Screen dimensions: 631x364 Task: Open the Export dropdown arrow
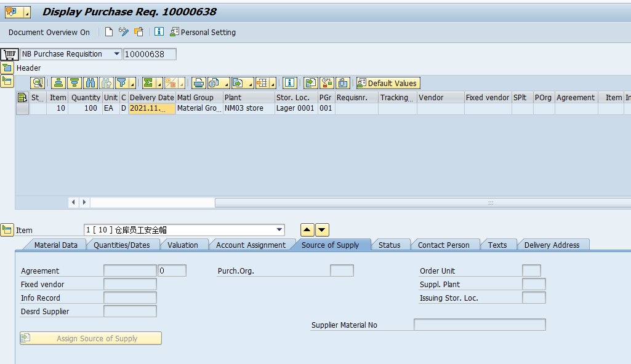pyautogui.click(x=251, y=83)
